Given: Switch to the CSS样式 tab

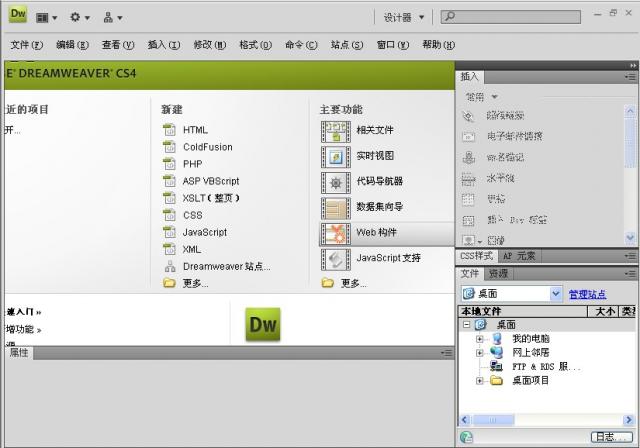Looking at the screenshot, I should coord(476,256).
